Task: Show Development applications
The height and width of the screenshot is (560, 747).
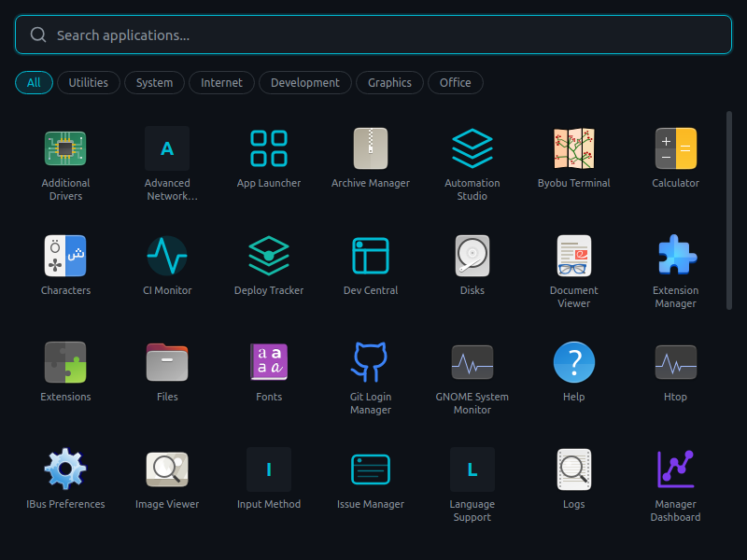Action: 305,83
